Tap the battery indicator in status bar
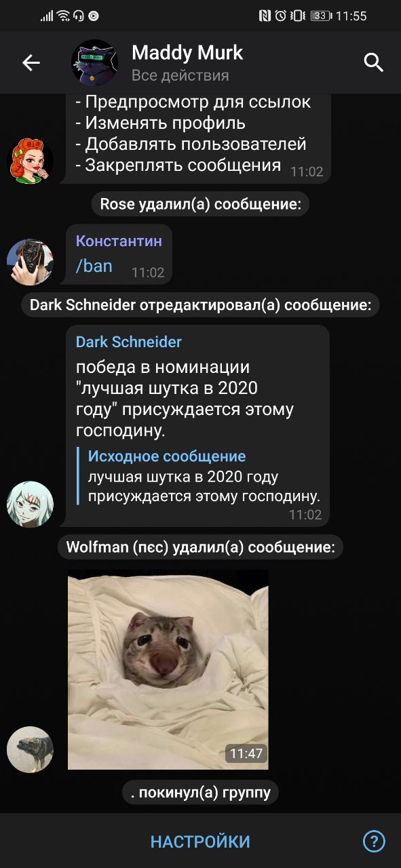The width and height of the screenshot is (401, 868). 321,16
